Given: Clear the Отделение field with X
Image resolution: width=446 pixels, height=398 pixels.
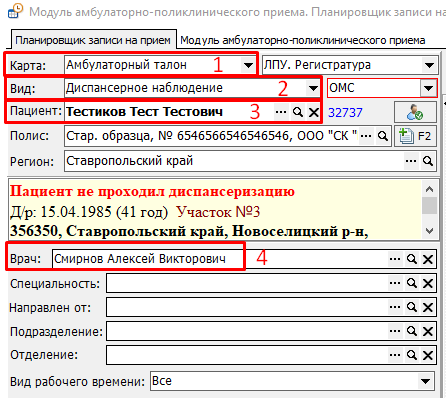Looking at the screenshot, I should [x=428, y=355].
